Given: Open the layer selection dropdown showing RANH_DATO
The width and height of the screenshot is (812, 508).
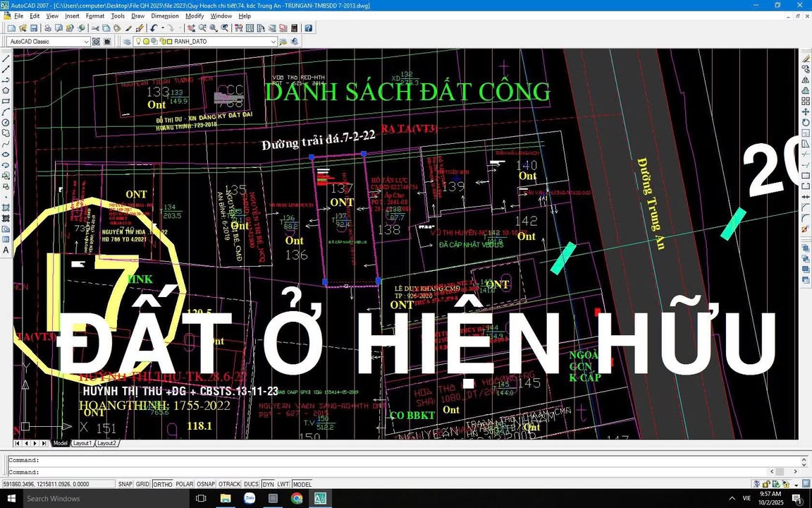Looking at the screenshot, I should click(x=273, y=41).
